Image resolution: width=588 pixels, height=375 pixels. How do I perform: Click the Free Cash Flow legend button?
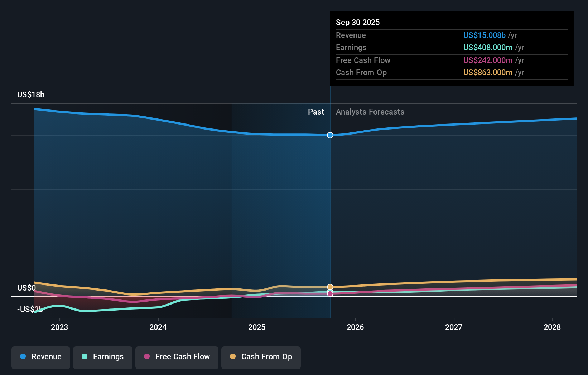[x=177, y=357]
